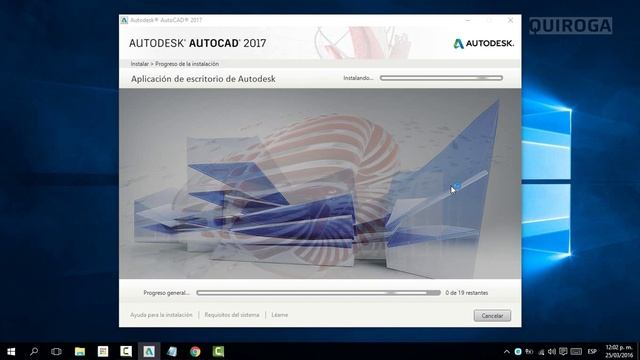Image resolution: width=640 pixels, height=360 pixels.
Task: Click the 'Progreso de la instalación' breadcrumb
Action: (187, 64)
